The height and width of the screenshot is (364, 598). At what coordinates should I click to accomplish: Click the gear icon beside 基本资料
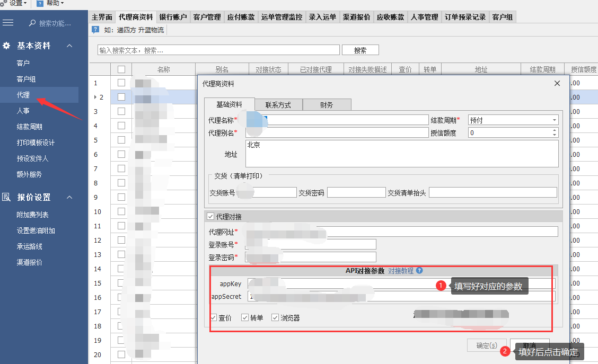pos(6,46)
